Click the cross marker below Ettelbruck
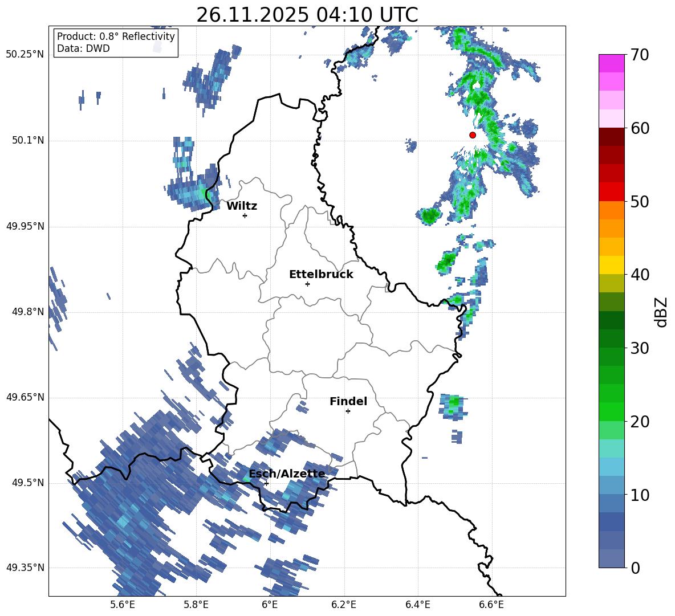Image resolution: width=675 pixels, height=616 pixels. 307,284
